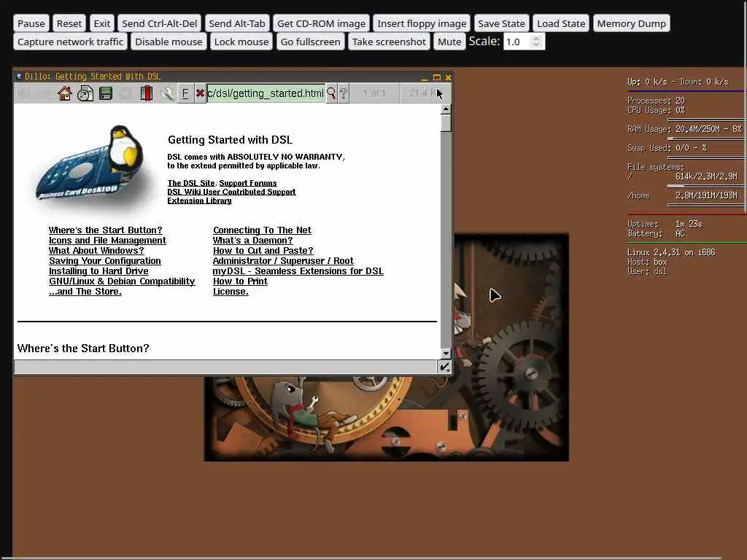This screenshot has width=747, height=560.
Task: Click the bug meter checkmark icon
Action: [444, 367]
